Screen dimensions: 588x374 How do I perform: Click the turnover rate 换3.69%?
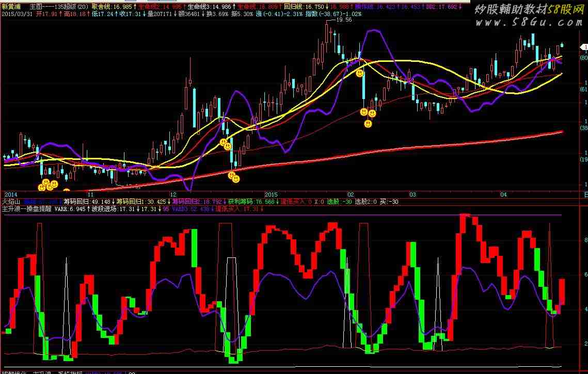[x=217, y=14]
